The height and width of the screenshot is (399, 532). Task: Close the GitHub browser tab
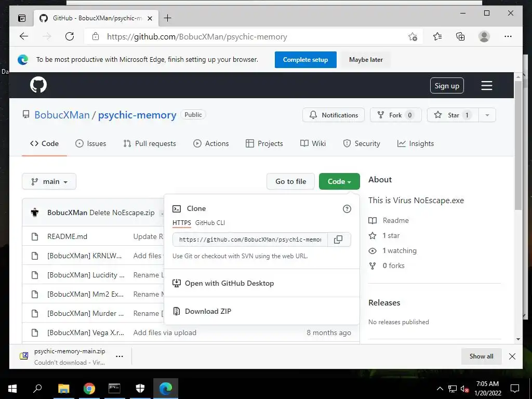click(150, 18)
